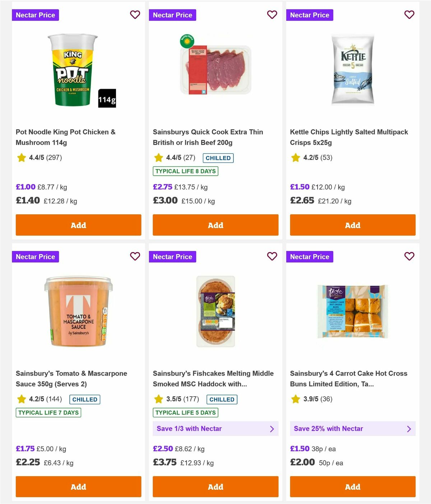
Task: Expand the Save 1/3 with Nectar offer
Action: [x=215, y=429]
